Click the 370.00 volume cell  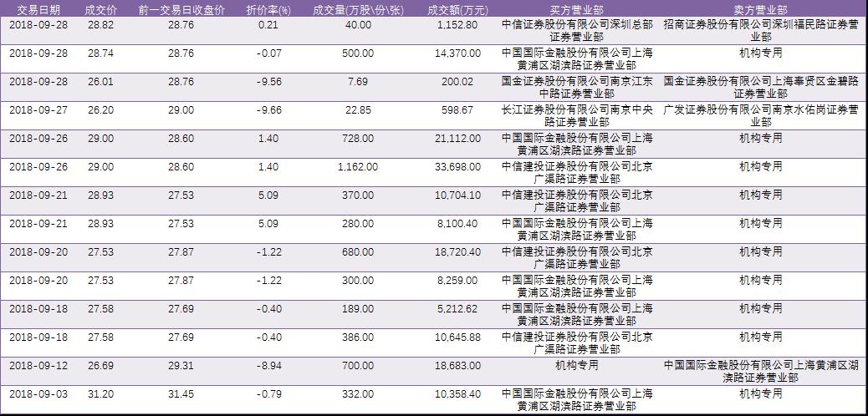pyautogui.click(x=358, y=195)
